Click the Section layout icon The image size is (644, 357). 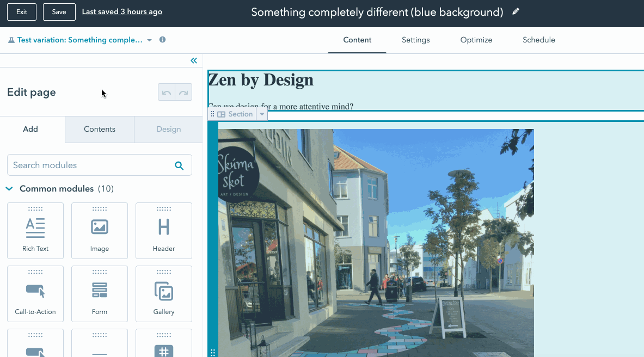pyautogui.click(x=222, y=114)
